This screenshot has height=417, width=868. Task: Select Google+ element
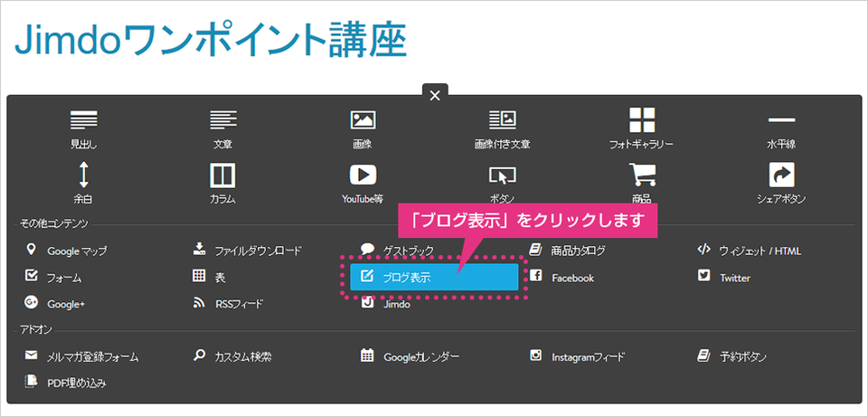coord(54,303)
